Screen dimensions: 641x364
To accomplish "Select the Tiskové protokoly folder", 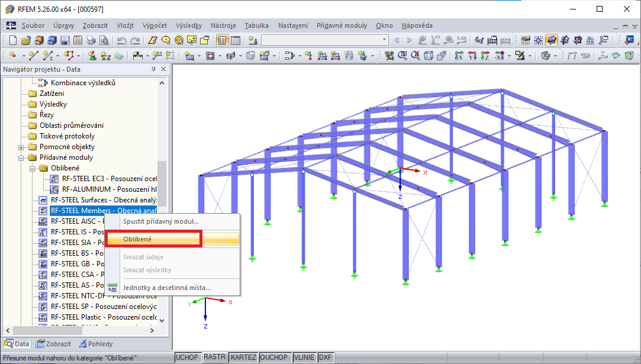I will click(67, 136).
